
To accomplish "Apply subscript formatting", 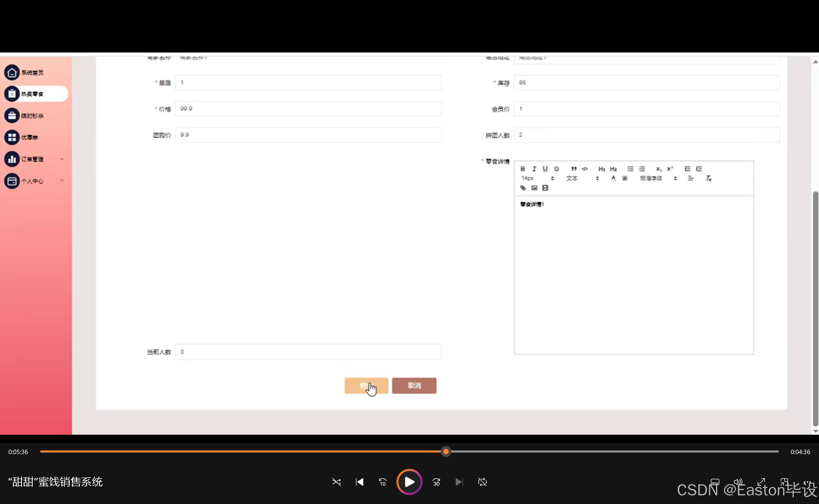I will click(x=659, y=169).
